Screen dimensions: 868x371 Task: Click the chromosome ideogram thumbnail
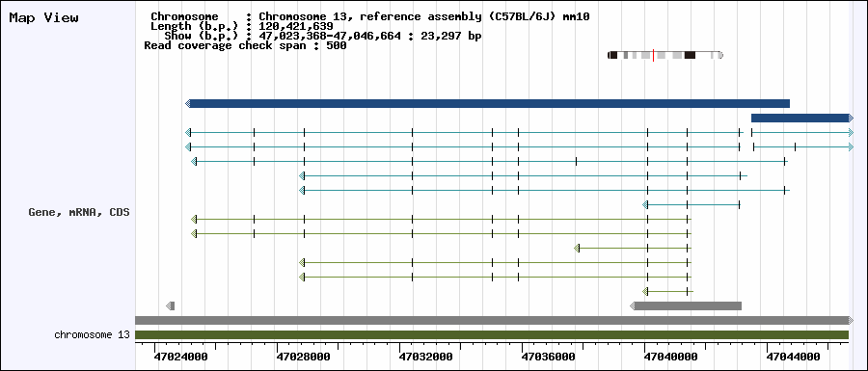tap(665, 55)
